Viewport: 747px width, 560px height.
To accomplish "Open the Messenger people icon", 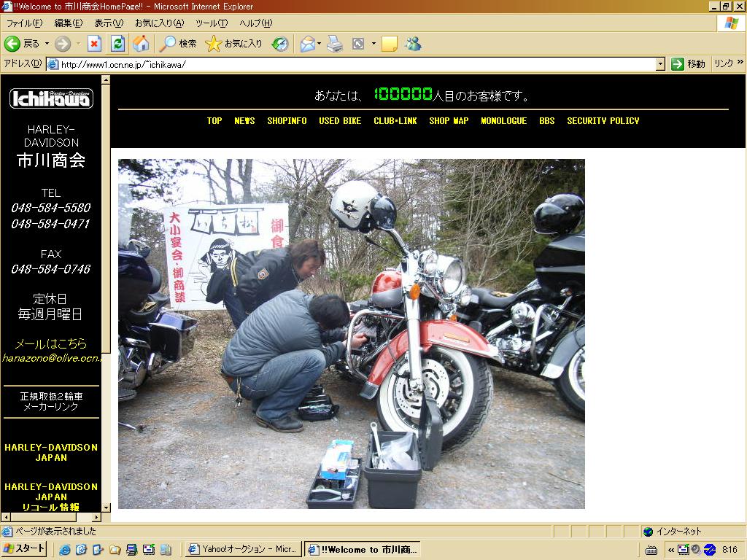I will pyautogui.click(x=414, y=44).
